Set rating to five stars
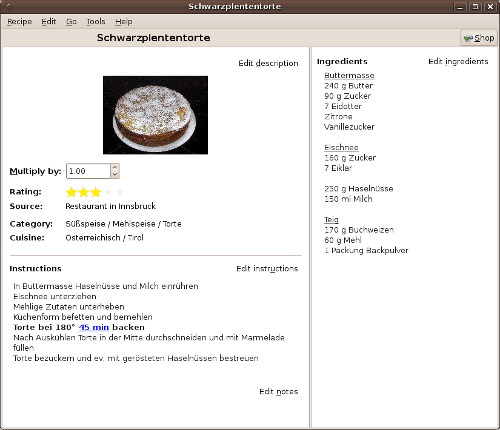 (120, 192)
